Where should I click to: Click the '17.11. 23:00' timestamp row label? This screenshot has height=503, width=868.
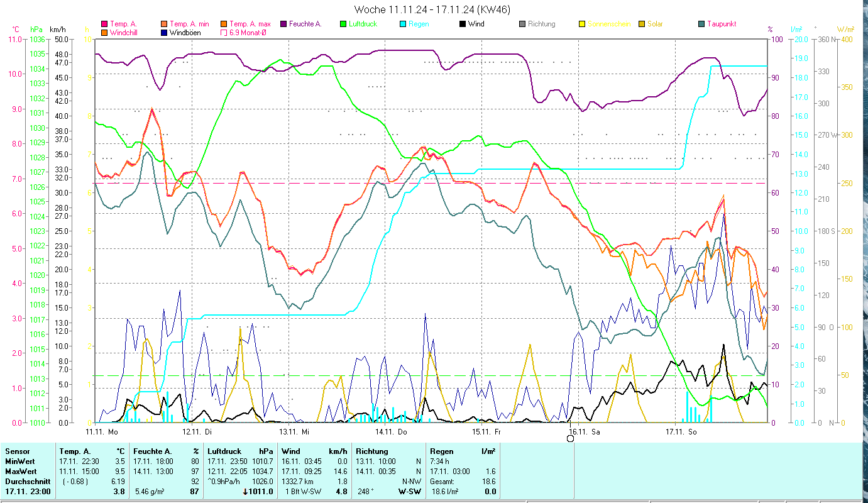coord(28,492)
